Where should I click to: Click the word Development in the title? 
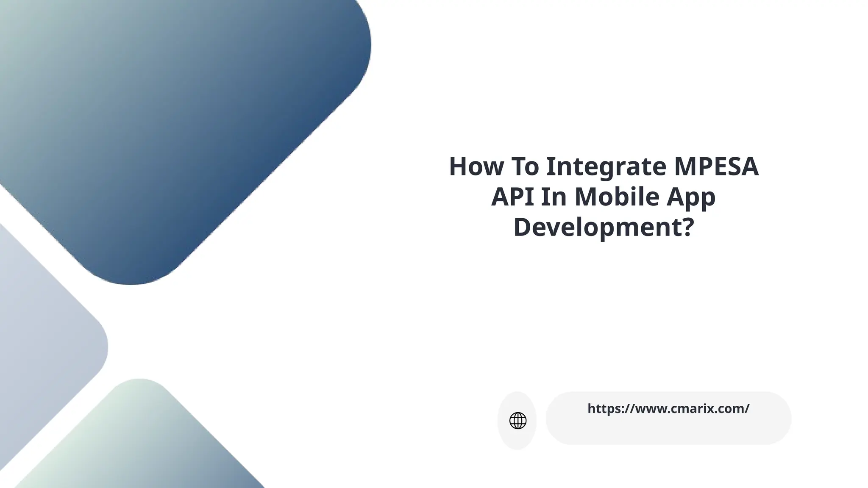point(598,227)
